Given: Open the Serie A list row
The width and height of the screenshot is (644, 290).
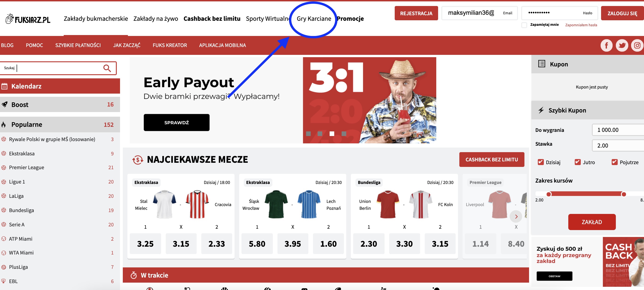Looking at the screenshot, I should [60, 225].
